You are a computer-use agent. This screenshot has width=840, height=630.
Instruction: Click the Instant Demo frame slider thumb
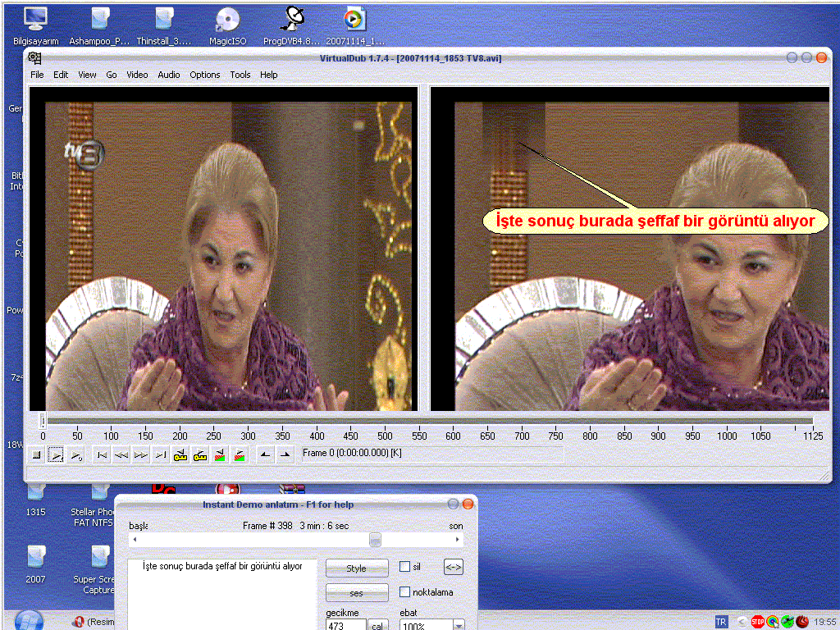[x=375, y=540]
